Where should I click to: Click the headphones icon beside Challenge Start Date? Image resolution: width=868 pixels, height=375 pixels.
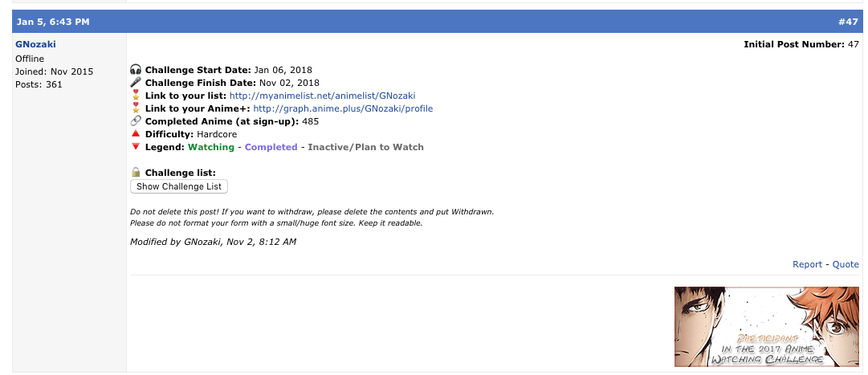[x=136, y=70]
